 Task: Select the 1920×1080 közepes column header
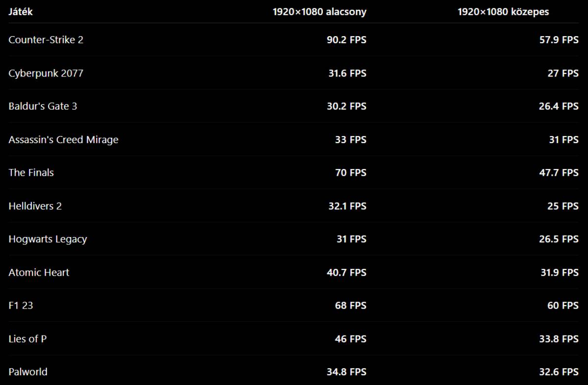coord(503,12)
